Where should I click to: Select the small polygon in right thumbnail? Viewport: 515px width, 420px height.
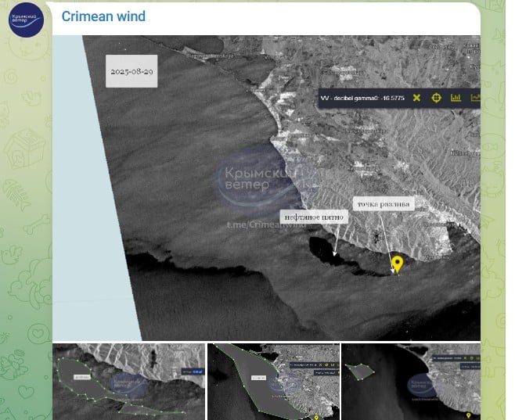pyautogui.click(x=360, y=372)
